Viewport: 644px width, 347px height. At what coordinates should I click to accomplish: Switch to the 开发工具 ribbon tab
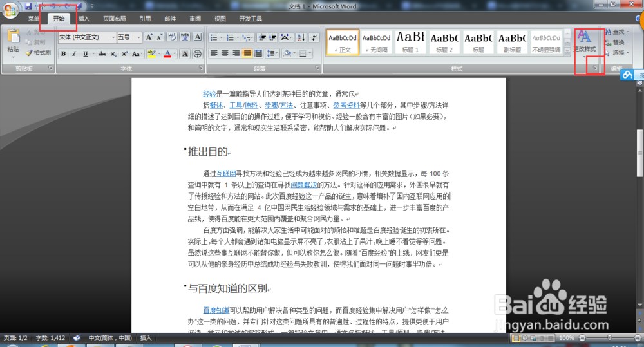pos(251,19)
